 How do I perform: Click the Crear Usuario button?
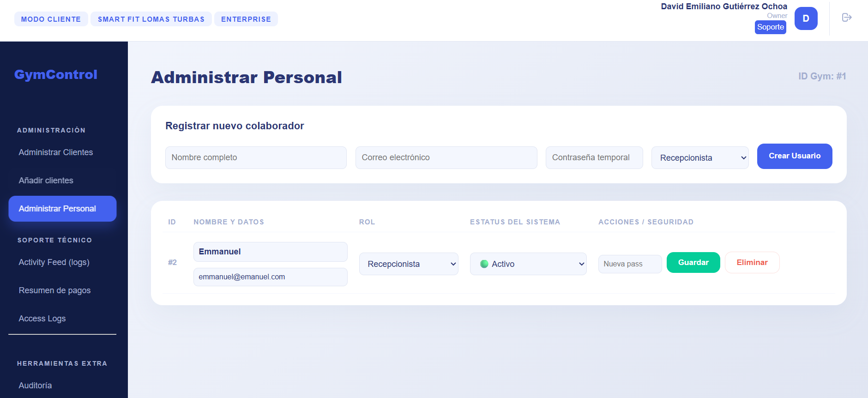pyautogui.click(x=795, y=156)
